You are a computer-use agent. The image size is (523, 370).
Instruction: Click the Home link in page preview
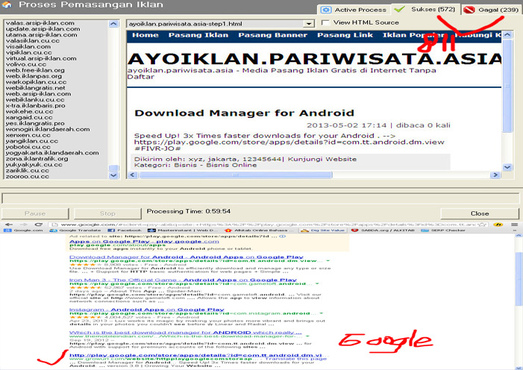coord(145,35)
